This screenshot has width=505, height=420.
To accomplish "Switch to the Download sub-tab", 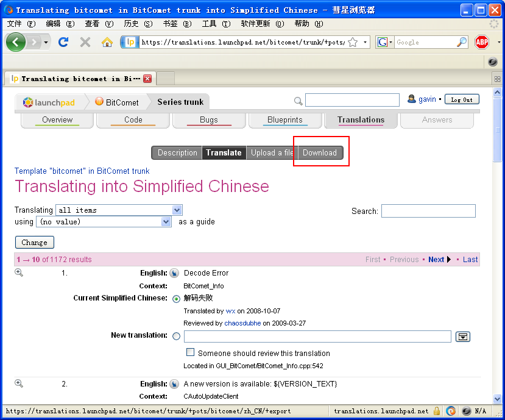I will tap(320, 152).
